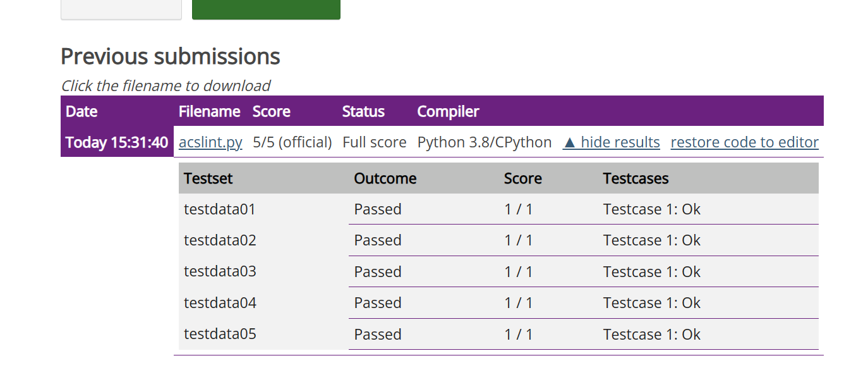Click the Score column header in purple bar
Viewport: 868px width, 389px height.
(271, 112)
